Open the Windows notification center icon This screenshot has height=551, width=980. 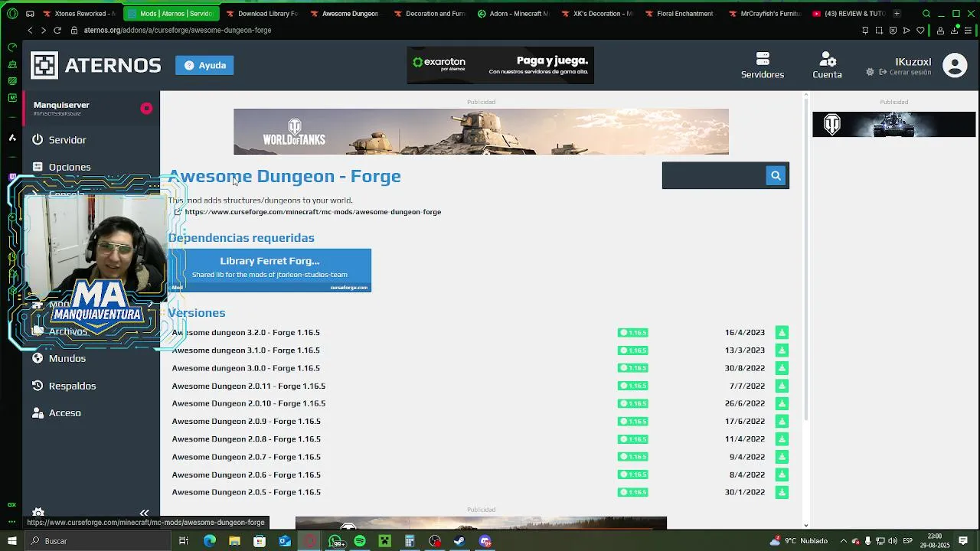963,541
